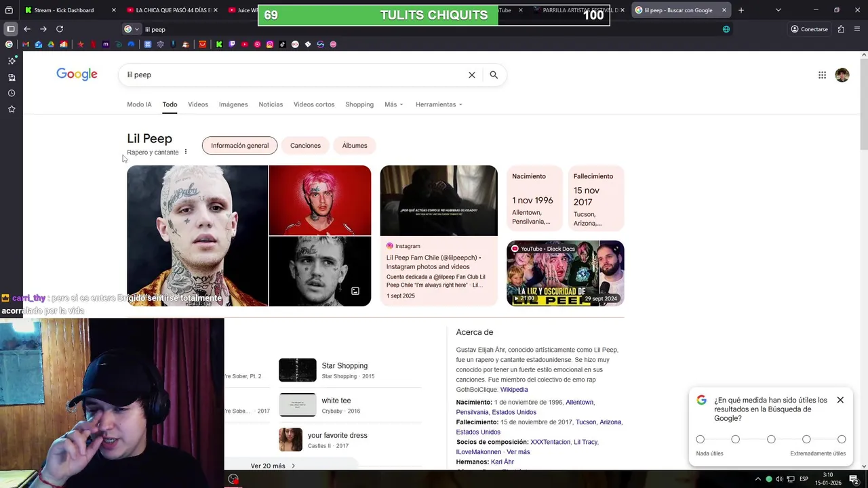The height and width of the screenshot is (488, 868).
Task: Expand the Más search filter dropdown
Action: [393, 104]
